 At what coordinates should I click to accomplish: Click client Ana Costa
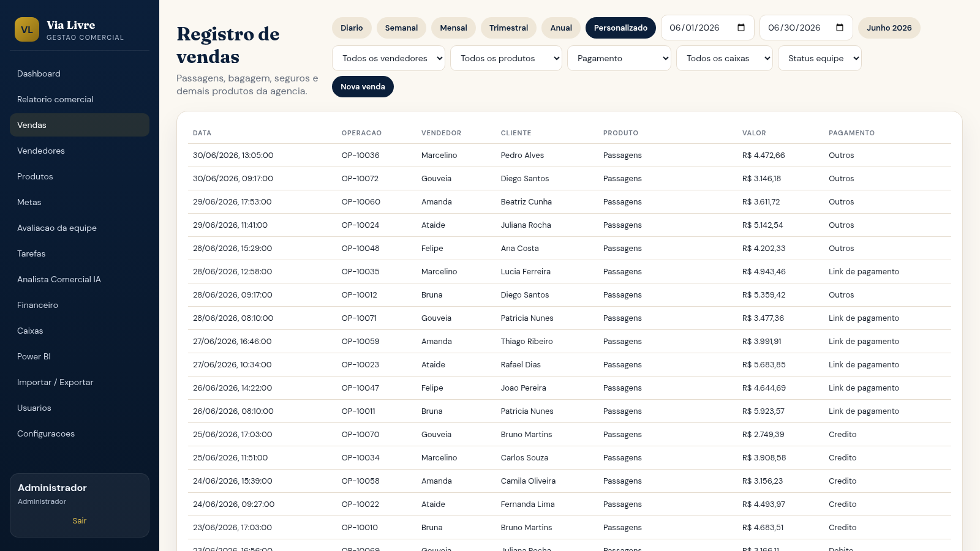519,249
